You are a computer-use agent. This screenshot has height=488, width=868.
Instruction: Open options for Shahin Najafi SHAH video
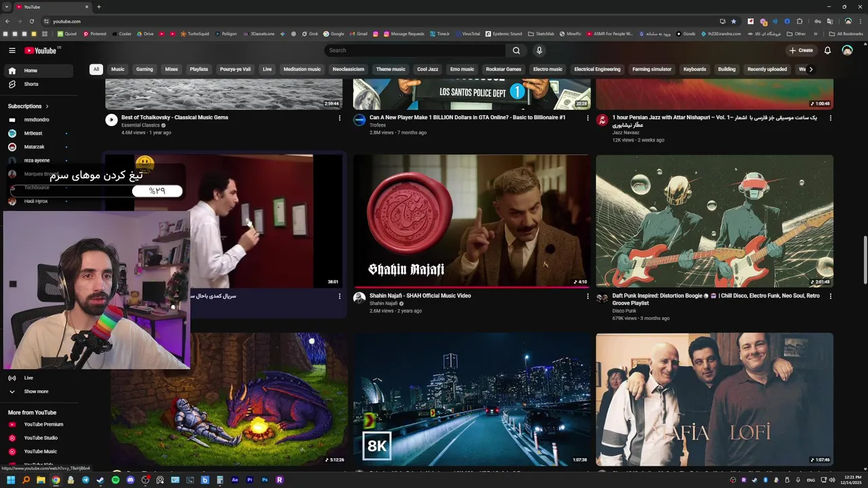click(x=588, y=296)
